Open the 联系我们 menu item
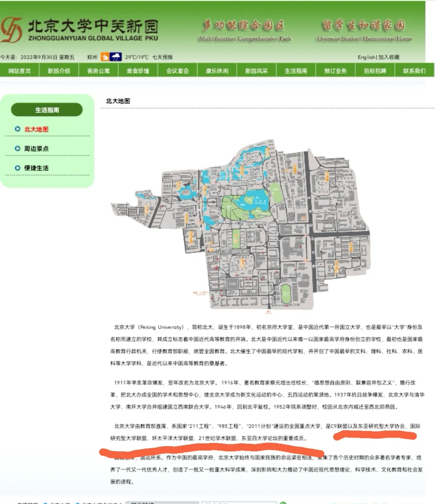This screenshot has height=504, width=435. pyautogui.click(x=414, y=71)
